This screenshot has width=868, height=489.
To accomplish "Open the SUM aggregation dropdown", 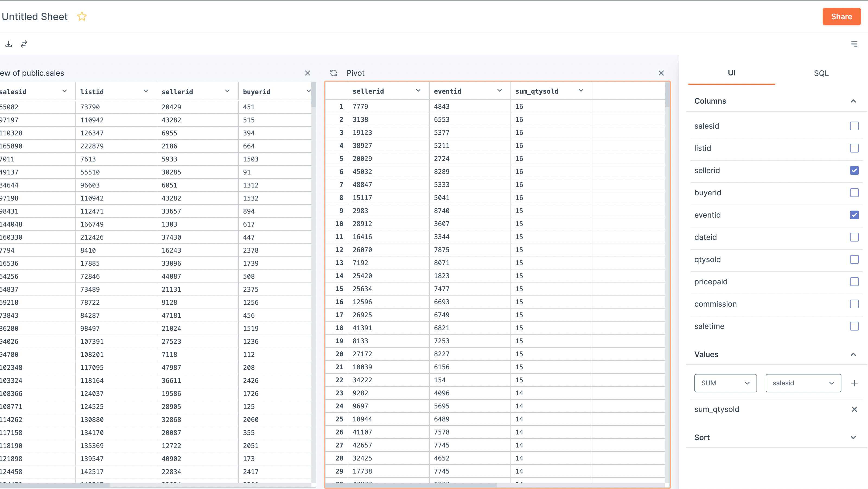I will pos(725,383).
